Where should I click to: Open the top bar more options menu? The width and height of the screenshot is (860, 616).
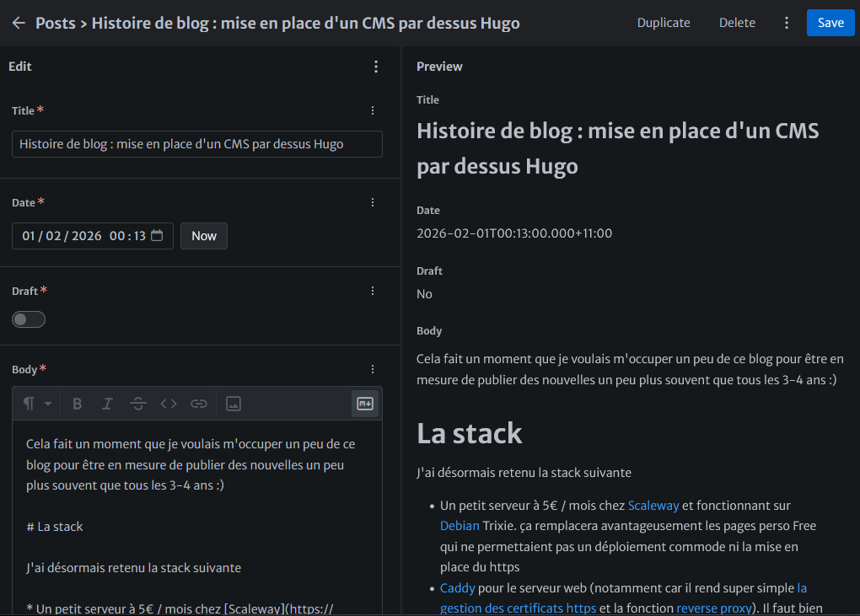tap(787, 23)
